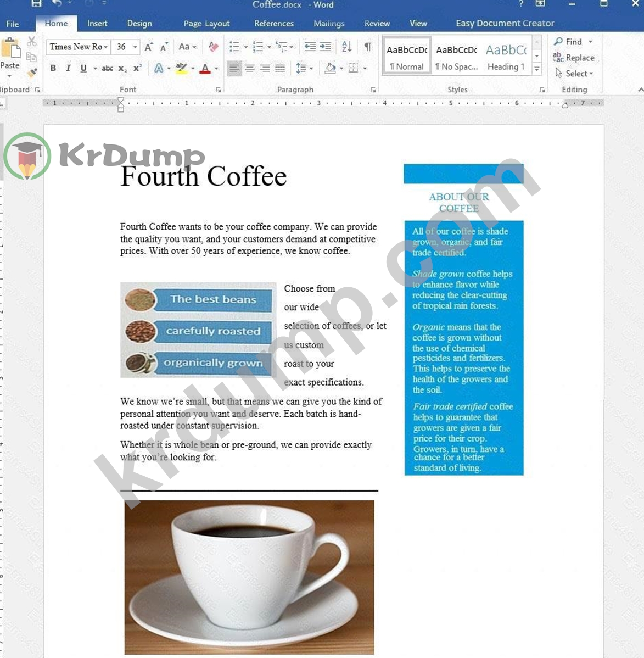Select the Format Painter brush

click(x=31, y=73)
